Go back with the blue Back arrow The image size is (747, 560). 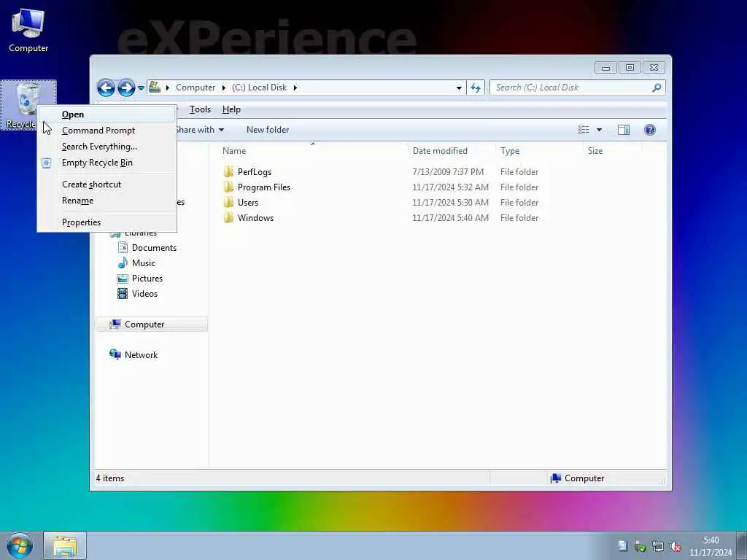[x=106, y=87]
